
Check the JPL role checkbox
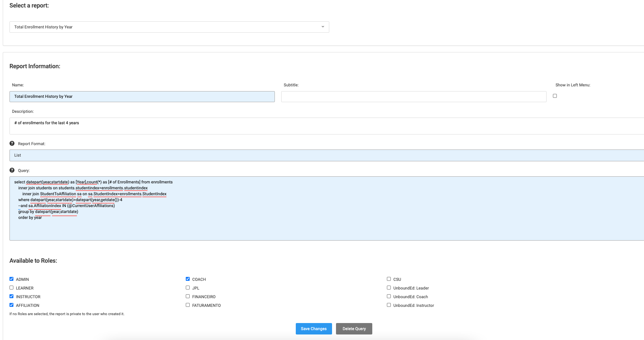pos(188,288)
